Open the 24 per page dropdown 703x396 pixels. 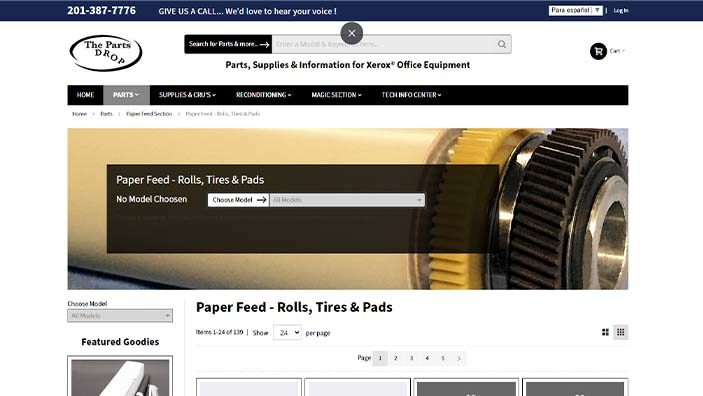(287, 333)
